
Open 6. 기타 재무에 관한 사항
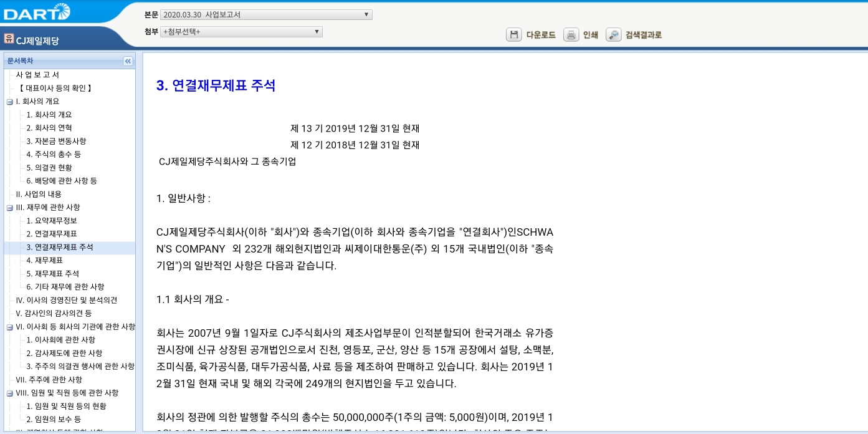[x=65, y=287]
